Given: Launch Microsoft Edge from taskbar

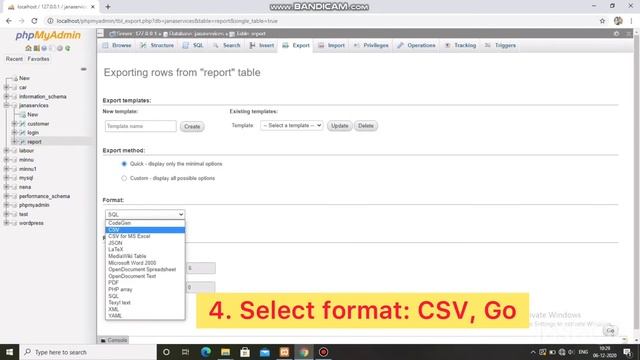Looking at the screenshot, I should pyautogui.click(x=205, y=352).
